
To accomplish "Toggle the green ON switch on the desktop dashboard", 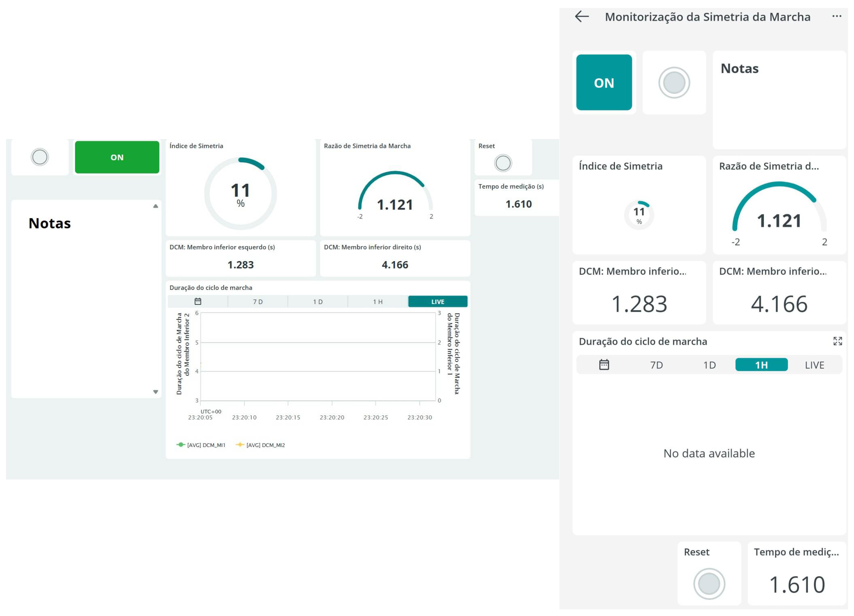I will (x=117, y=157).
